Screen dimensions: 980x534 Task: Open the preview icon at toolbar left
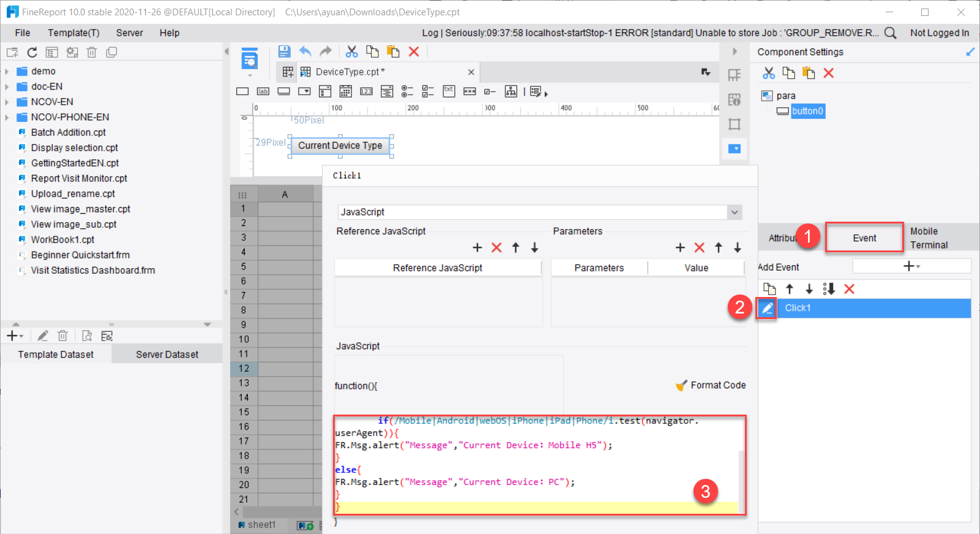tap(249, 60)
